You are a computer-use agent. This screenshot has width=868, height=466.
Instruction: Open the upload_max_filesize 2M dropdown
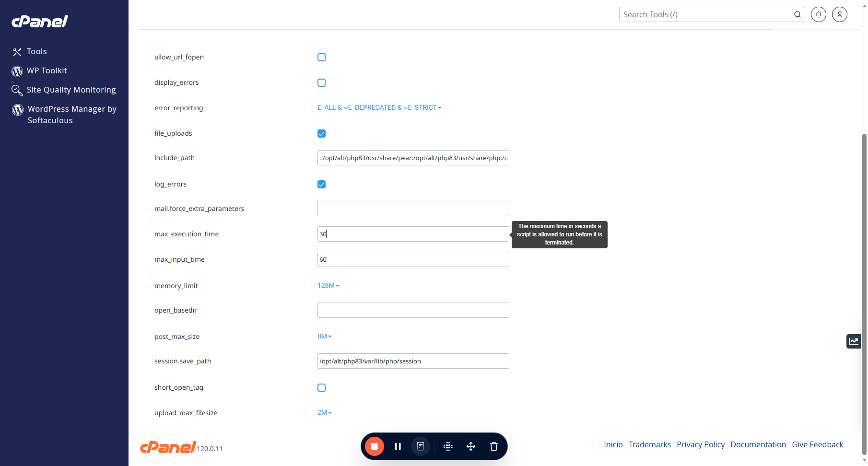click(x=325, y=412)
